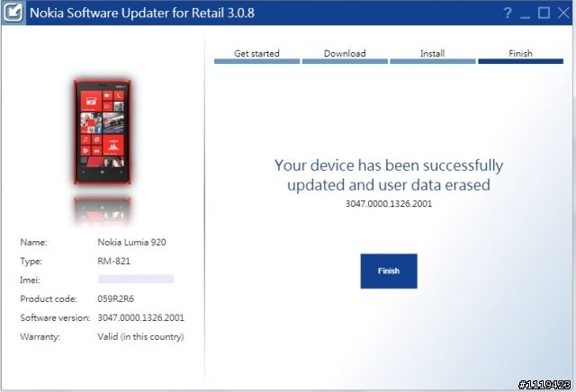Click the Nokia Software Updater app icon
This screenshot has width=576, height=392.
click(x=13, y=13)
